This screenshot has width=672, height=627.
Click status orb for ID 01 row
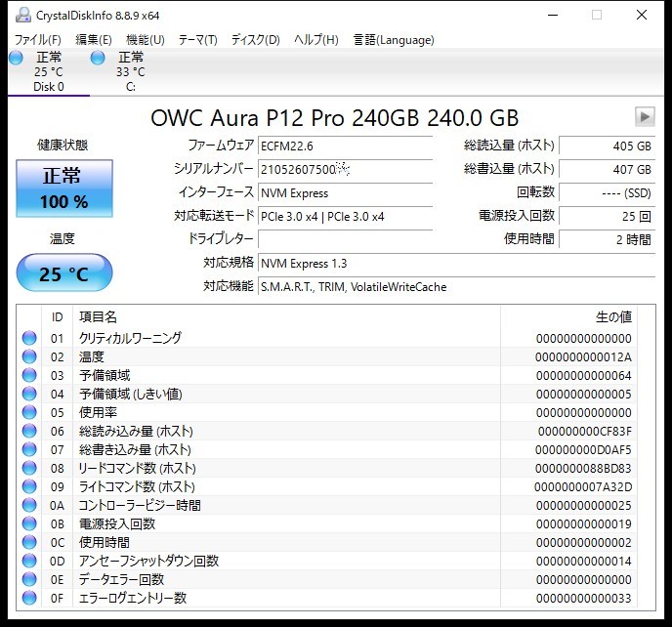(29, 338)
